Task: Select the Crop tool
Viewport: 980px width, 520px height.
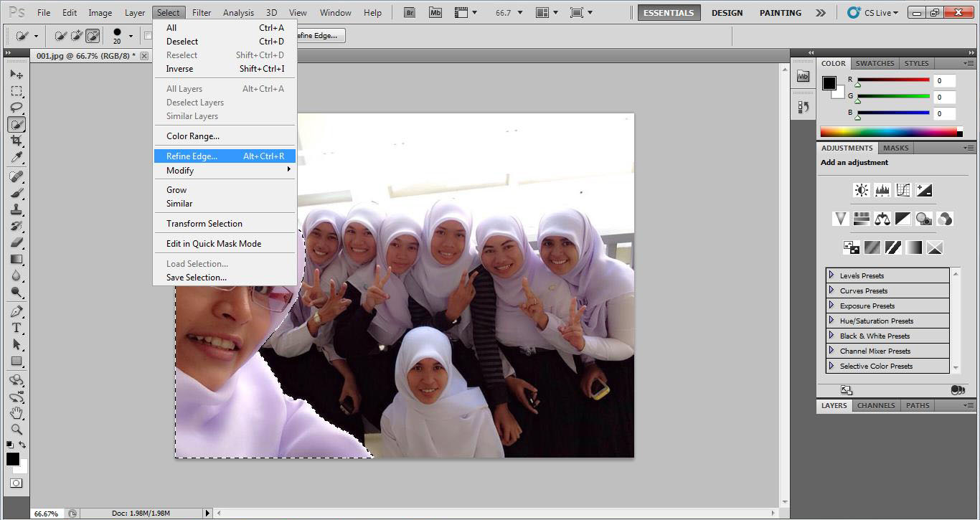Action: pos(17,141)
